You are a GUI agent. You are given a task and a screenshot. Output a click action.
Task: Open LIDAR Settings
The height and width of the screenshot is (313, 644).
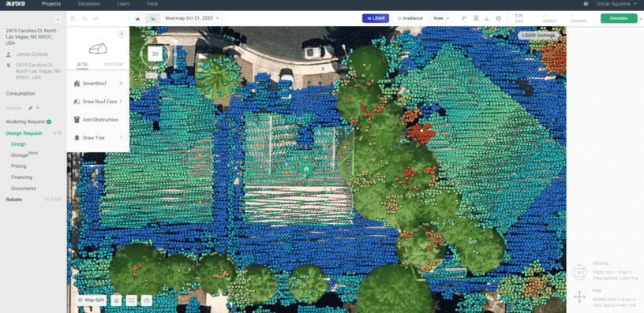pyautogui.click(x=538, y=35)
